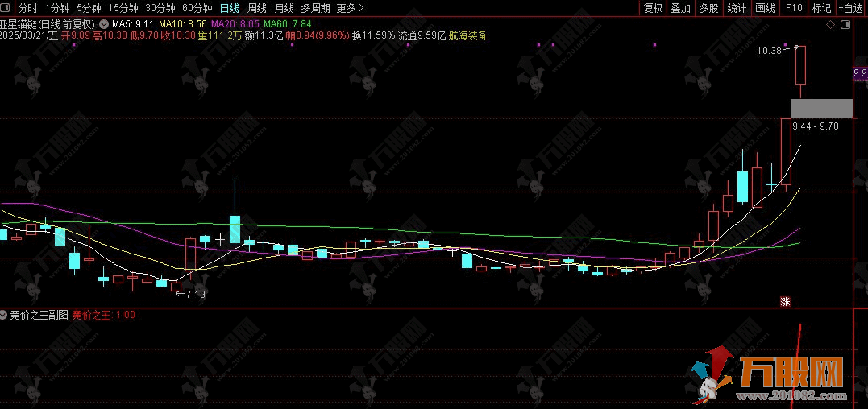868x409 pixels.
Task: Open the 多周期 multi-period view
Action: [x=316, y=8]
